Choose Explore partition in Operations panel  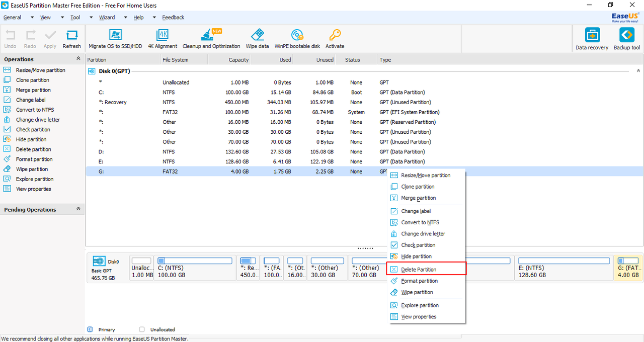pyautogui.click(x=28, y=179)
